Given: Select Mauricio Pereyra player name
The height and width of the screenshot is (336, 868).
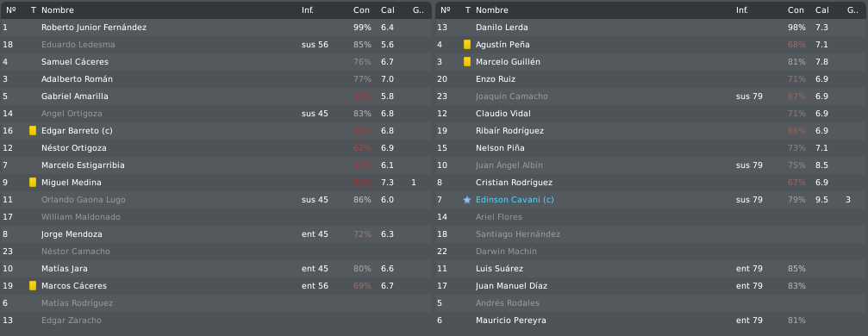Looking at the screenshot, I should (x=511, y=320).
